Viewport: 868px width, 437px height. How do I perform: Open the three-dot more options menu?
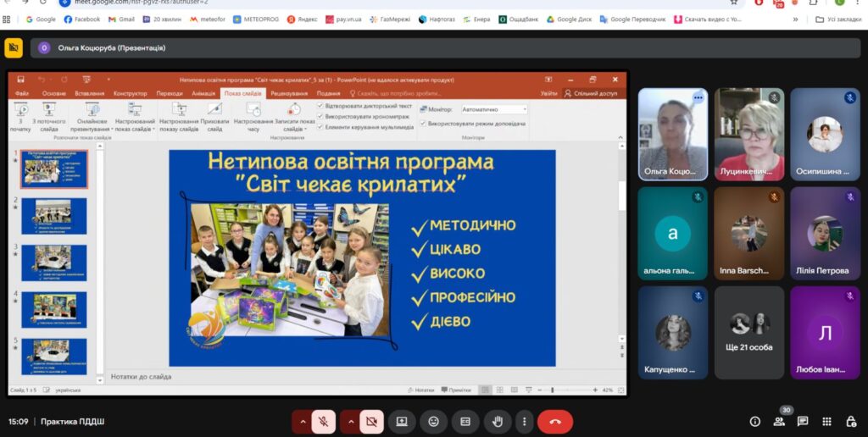click(x=524, y=422)
